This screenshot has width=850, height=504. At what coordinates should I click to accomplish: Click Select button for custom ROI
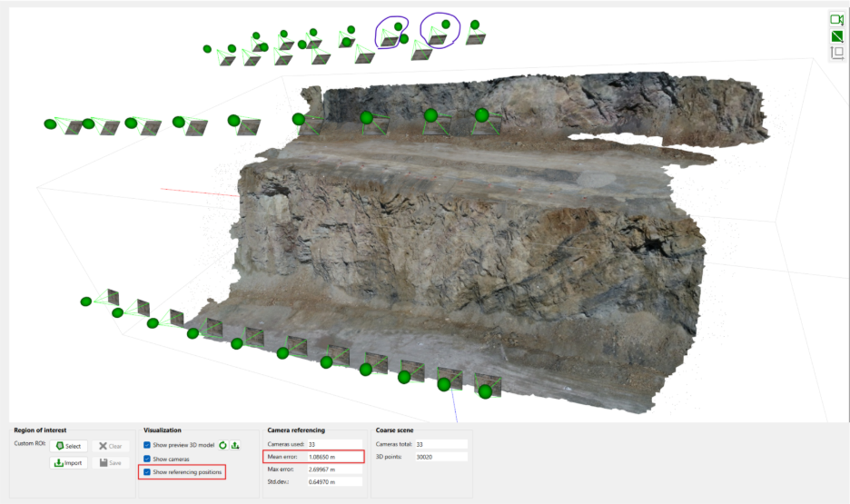(x=68, y=446)
